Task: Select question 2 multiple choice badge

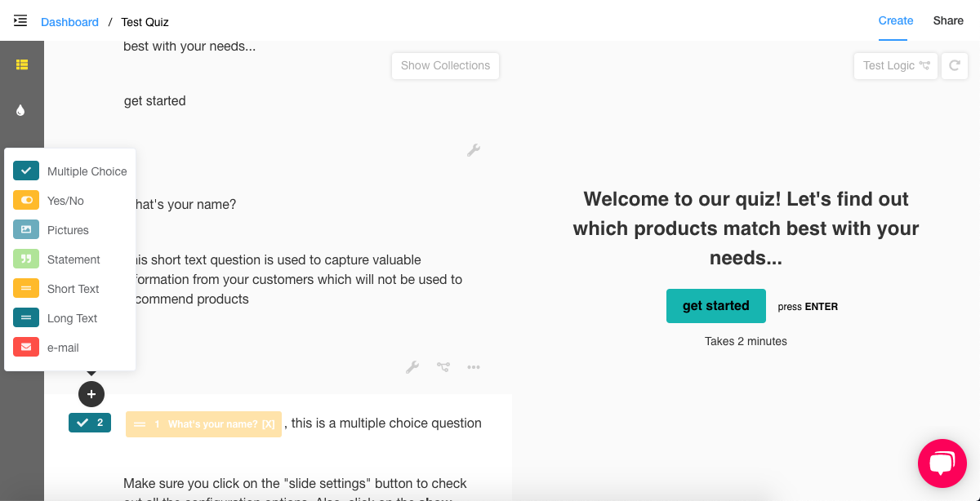Action: [x=90, y=423]
